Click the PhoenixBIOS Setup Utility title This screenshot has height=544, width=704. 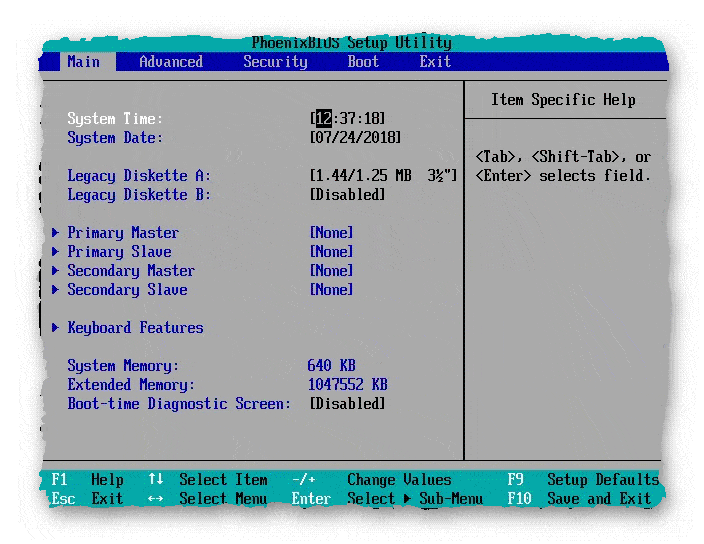(352, 43)
